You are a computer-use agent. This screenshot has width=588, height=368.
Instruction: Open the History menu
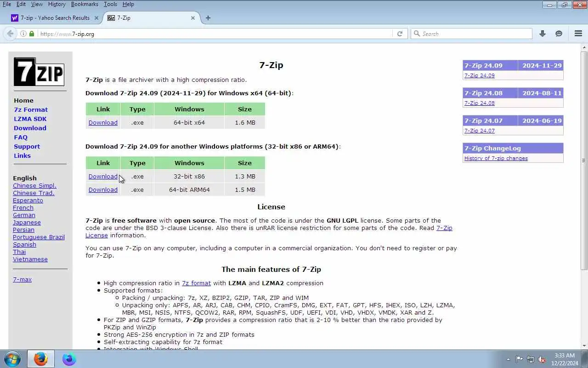pos(57,4)
